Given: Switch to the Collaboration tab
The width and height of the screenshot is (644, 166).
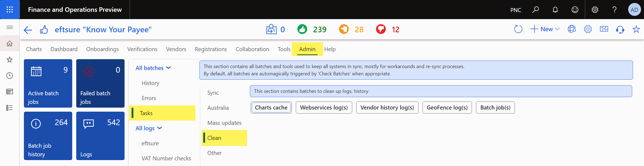Looking at the screenshot, I should 252,49.
